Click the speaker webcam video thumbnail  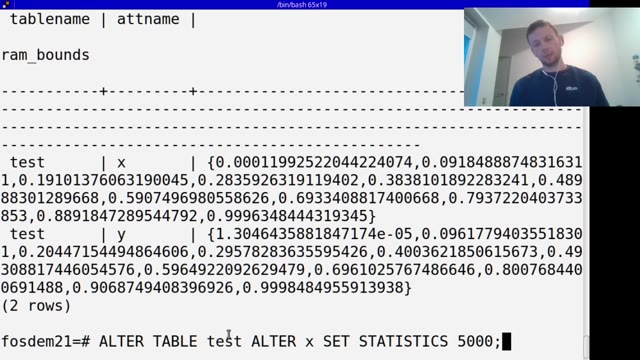click(552, 57)
